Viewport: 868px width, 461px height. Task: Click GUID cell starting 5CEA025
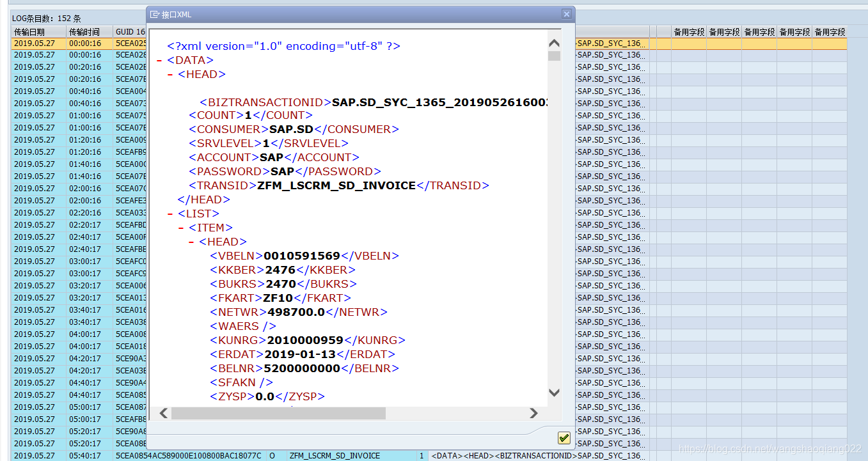(x=130, y=43)
